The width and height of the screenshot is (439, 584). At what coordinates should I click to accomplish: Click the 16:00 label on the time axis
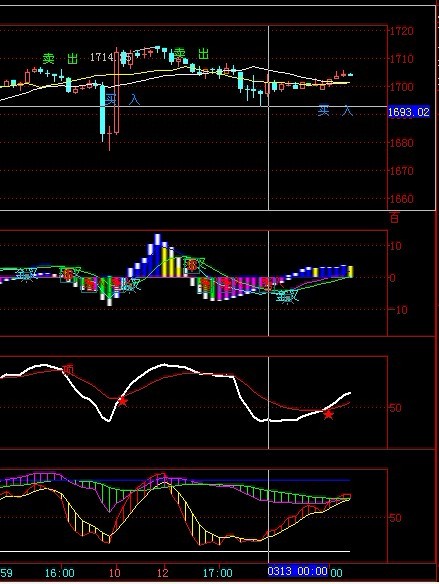(60, 572)
